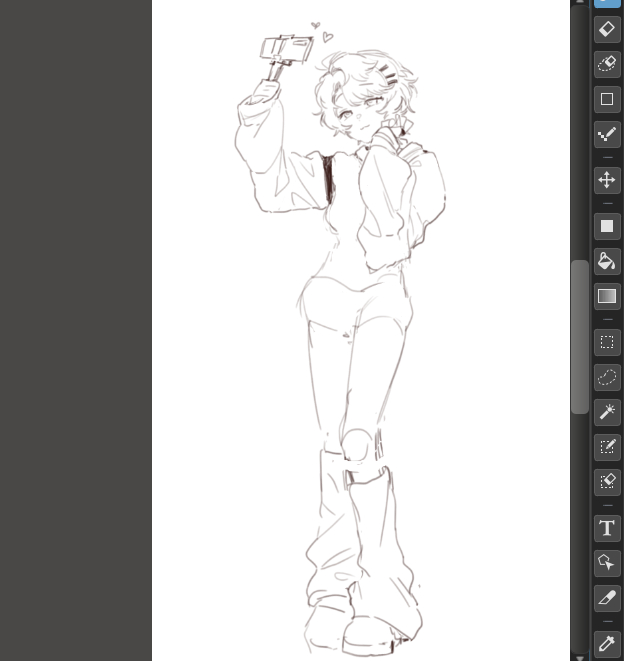Select the Divide panel tool
This screenshot has width=624, height=661.
[606, 598]
